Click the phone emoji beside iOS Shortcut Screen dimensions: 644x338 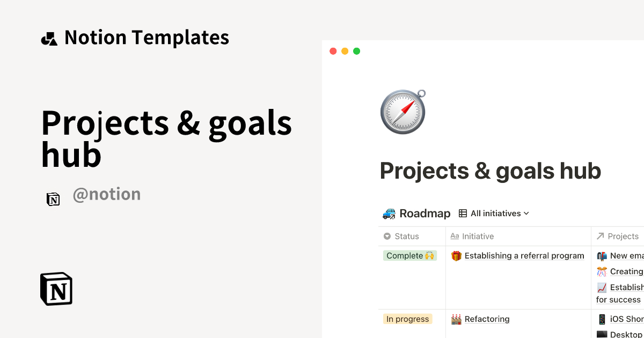click(602, 319)
